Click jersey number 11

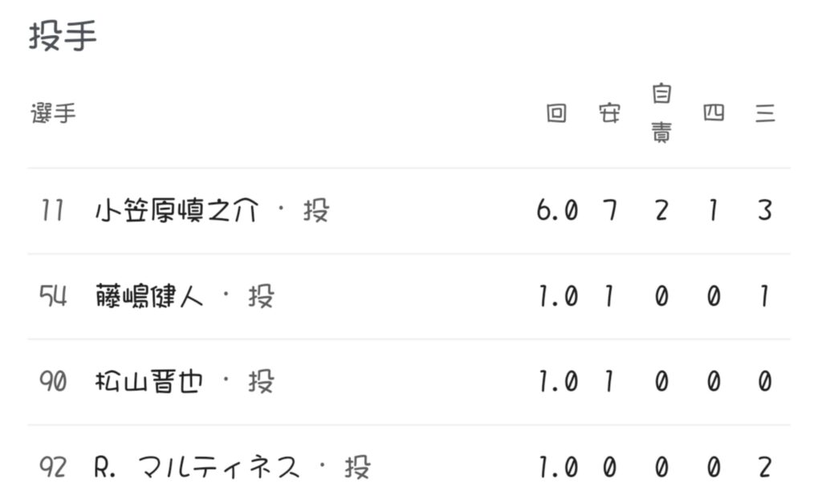click(53, 211)
